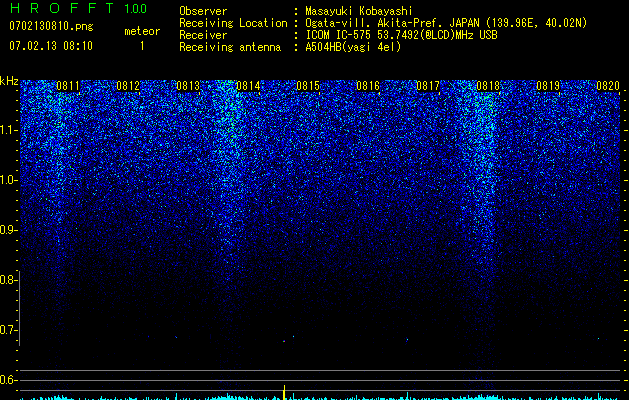Image resolution: width=629 pixels, height=400 pixels.
Task: Click the HROFFT program title text
Action: click(62, 8)
